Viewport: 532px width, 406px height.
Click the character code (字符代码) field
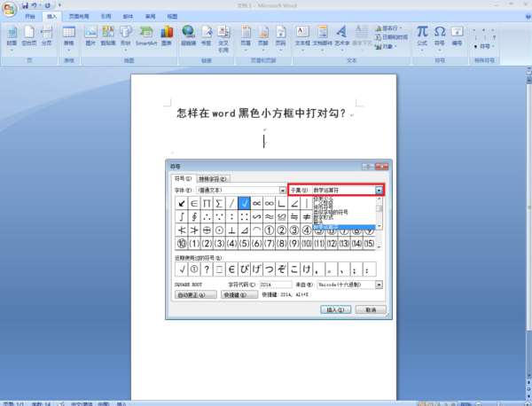coord(276,285)
